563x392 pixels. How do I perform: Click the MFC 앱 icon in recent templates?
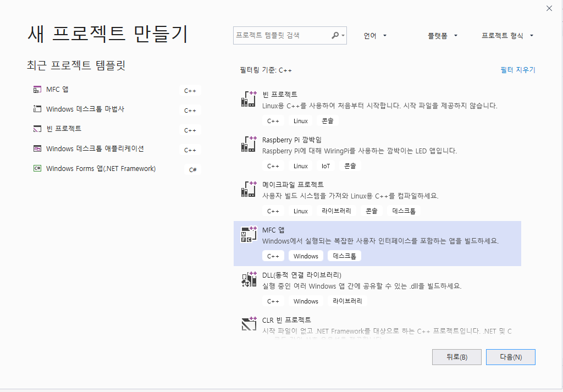coord(37,90)
